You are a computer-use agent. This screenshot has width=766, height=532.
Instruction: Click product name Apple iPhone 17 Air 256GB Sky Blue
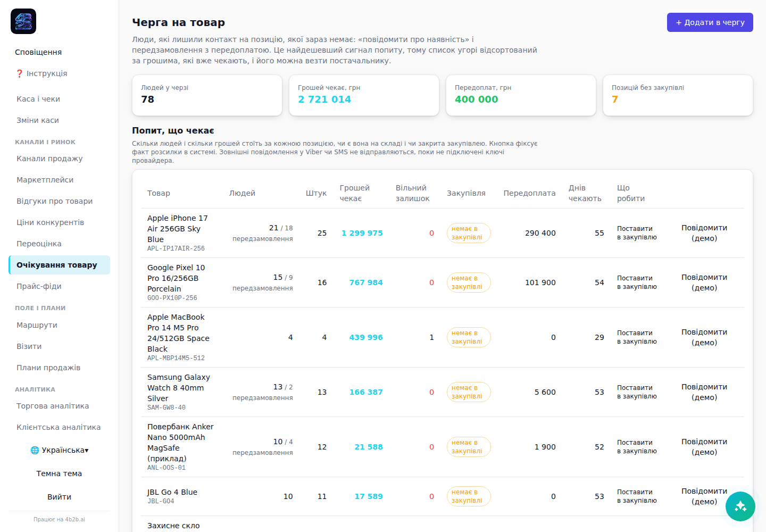click(x=178, y=229)
